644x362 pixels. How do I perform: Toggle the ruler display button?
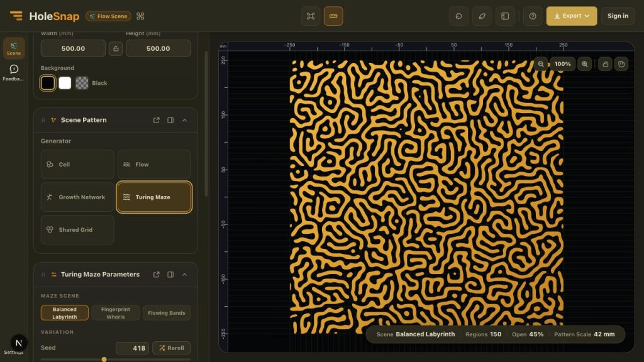pos(333,16)
